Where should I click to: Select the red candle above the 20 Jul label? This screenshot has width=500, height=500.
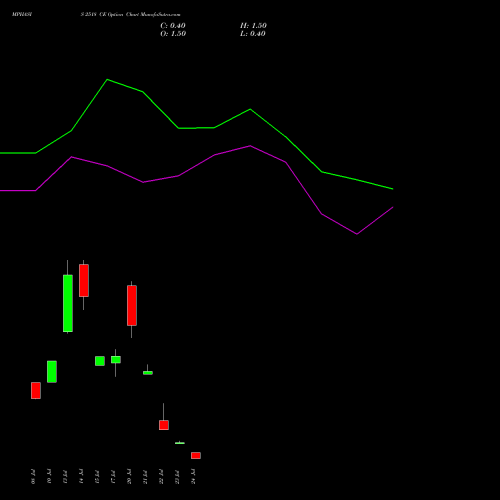132,305
